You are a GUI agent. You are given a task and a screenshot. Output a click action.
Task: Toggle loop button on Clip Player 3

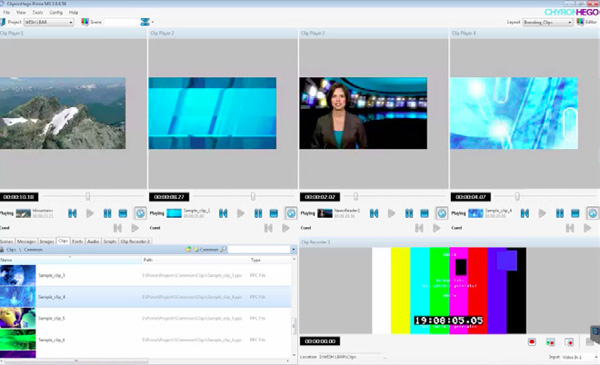(x=442, y=213)
